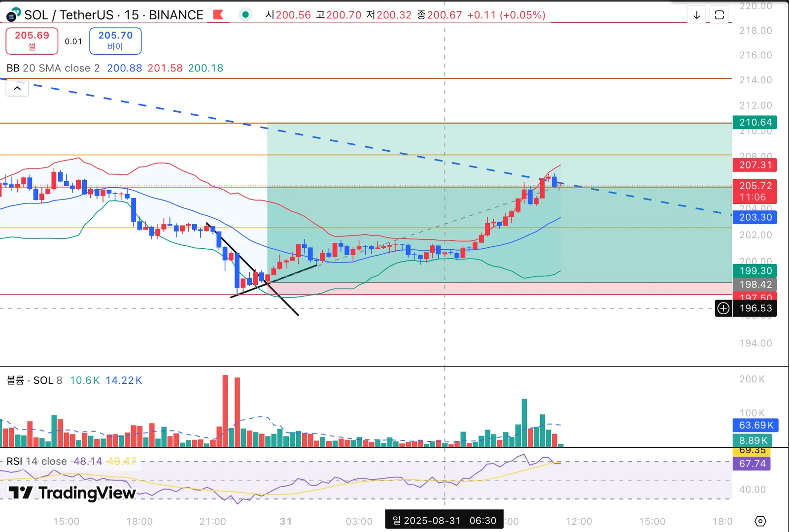Screen dimensions: 789x532
Task: Click the down arrow button above price scale
Action: [696, 15]
